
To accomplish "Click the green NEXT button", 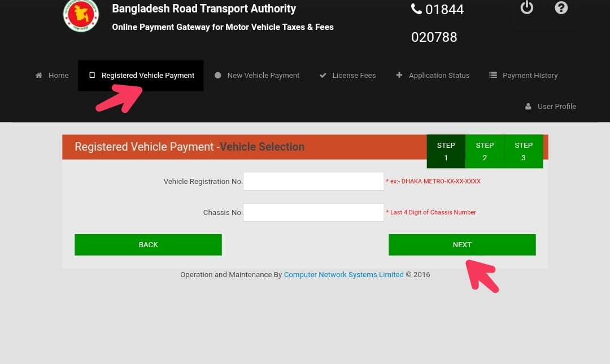I will [x=462, y=244].
